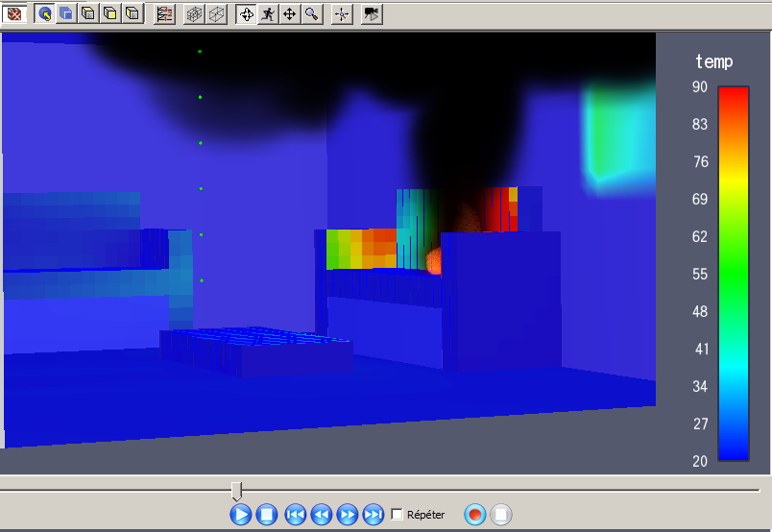Select the orbit rotate navigation tool
This screenshot has width=772, height=532.
(x=246, y=14)
